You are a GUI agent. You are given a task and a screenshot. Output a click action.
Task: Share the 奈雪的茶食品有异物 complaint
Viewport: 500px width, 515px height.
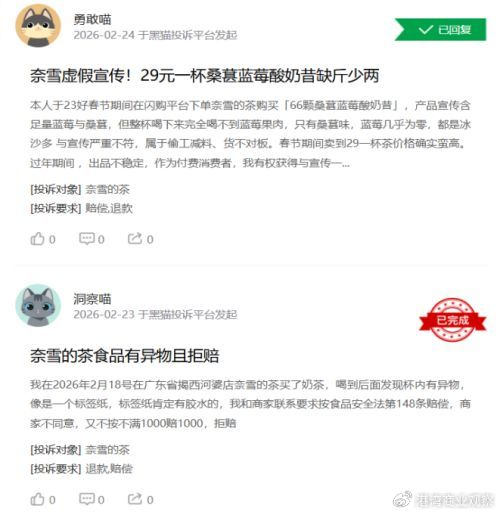(140, 499)
